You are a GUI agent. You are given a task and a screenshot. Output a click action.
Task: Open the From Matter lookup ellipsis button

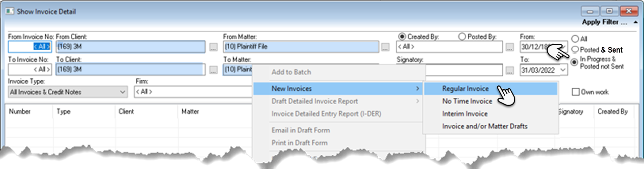385,47
